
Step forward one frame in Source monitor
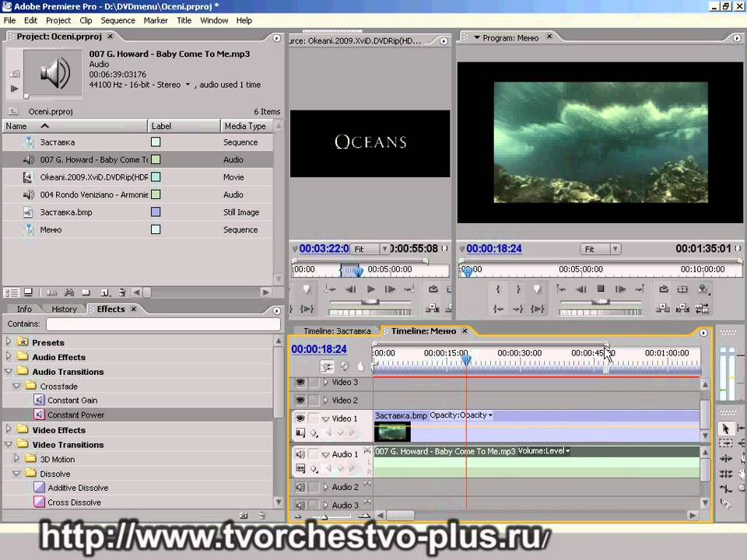tap(390, 289)
